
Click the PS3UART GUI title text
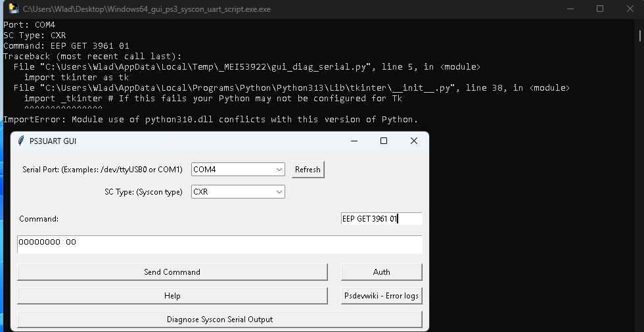[53, 141]
